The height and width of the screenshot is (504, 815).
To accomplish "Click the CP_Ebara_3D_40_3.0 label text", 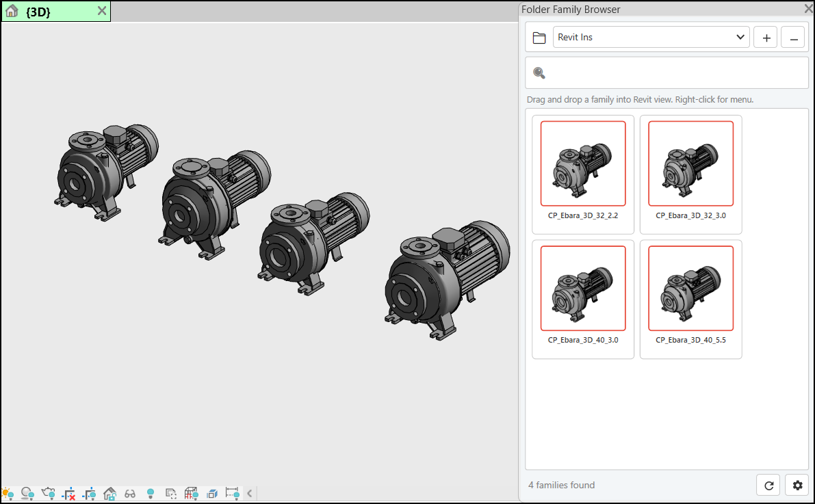I will 583,341.
